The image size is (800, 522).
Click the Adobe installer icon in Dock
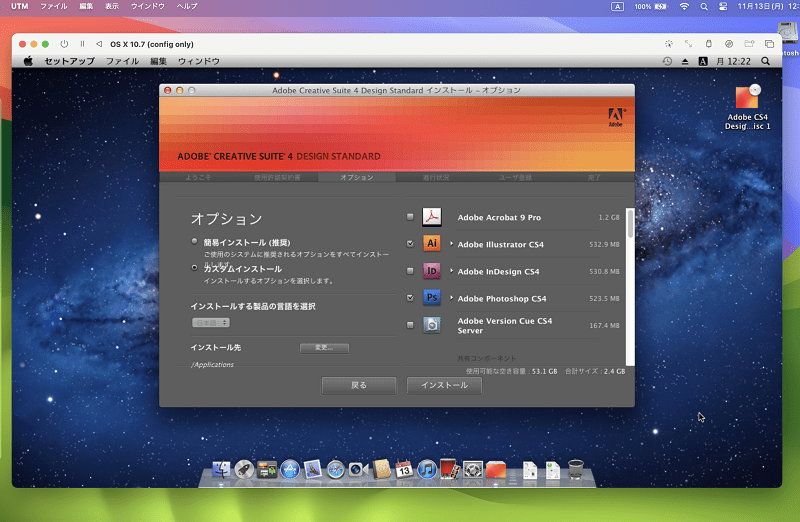point(495,469)
